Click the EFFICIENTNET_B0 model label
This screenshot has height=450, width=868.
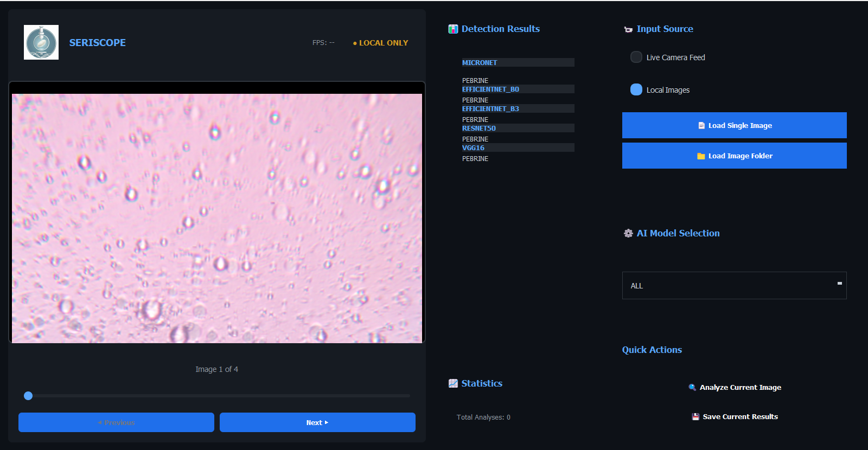(490, 89)
